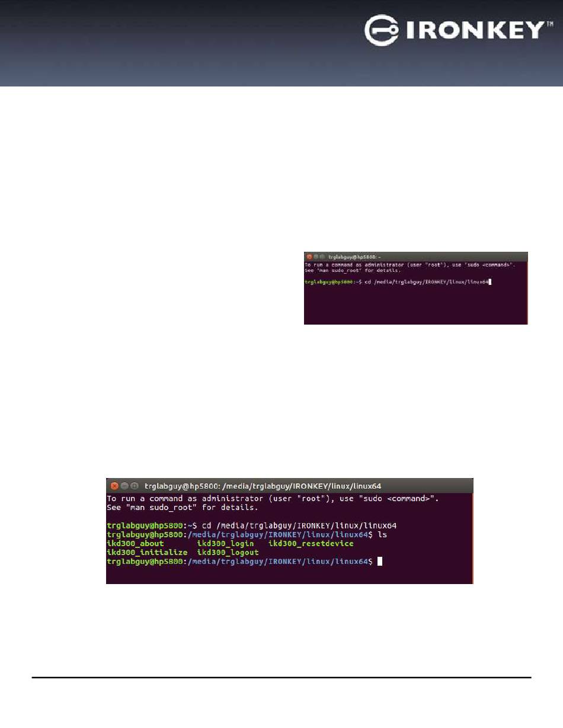
Task: Select the ikd300_resetdevice file name
Action: 311,543
